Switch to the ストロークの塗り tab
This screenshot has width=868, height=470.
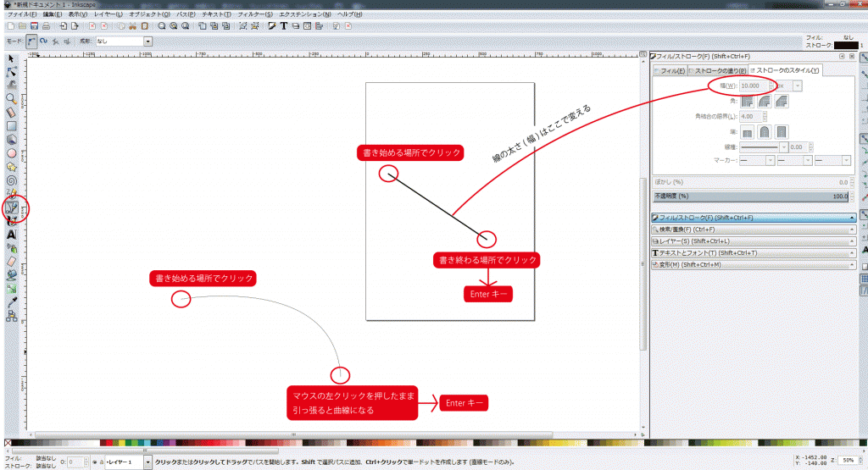(x=718, y=71)
